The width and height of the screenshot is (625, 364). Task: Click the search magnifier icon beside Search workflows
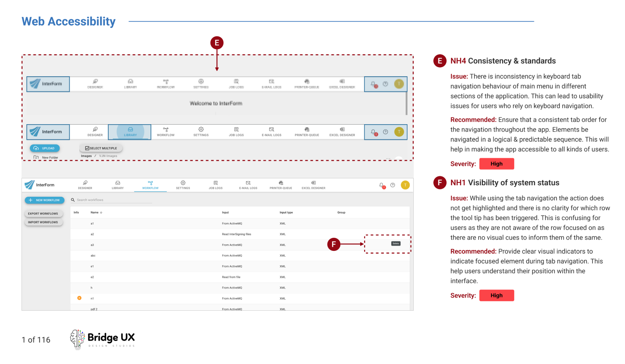(73, 200)
